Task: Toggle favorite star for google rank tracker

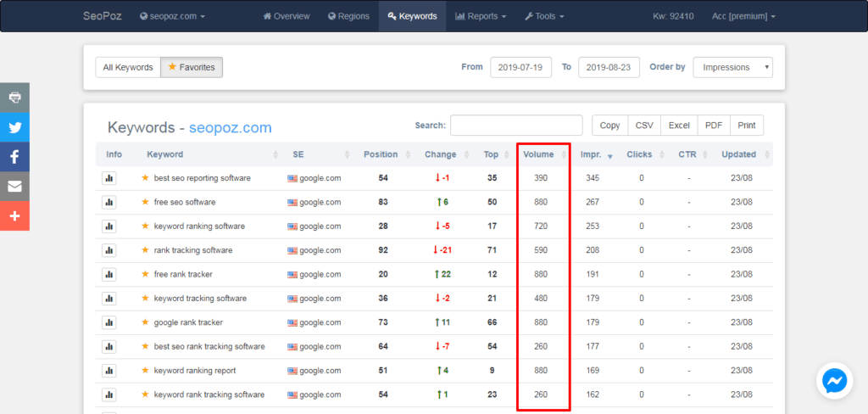Action: pyautogui.click(x=145, y=322)
